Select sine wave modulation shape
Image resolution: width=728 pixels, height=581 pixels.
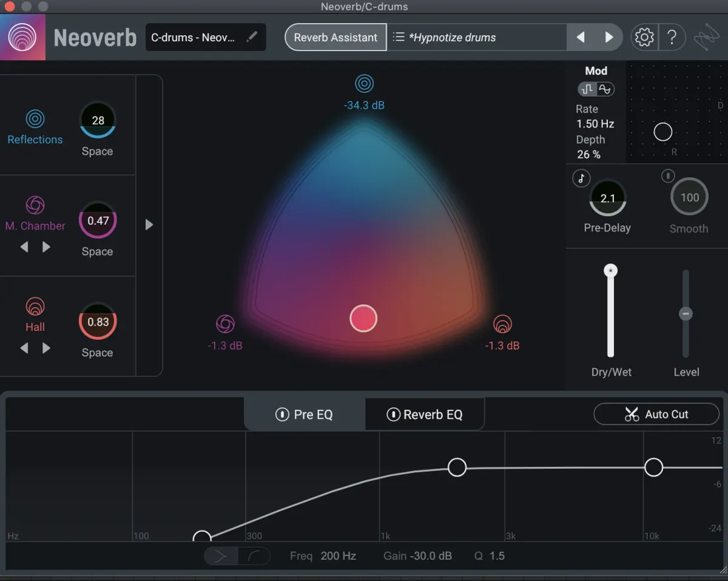pyautogui.click(x=605, y=89)
